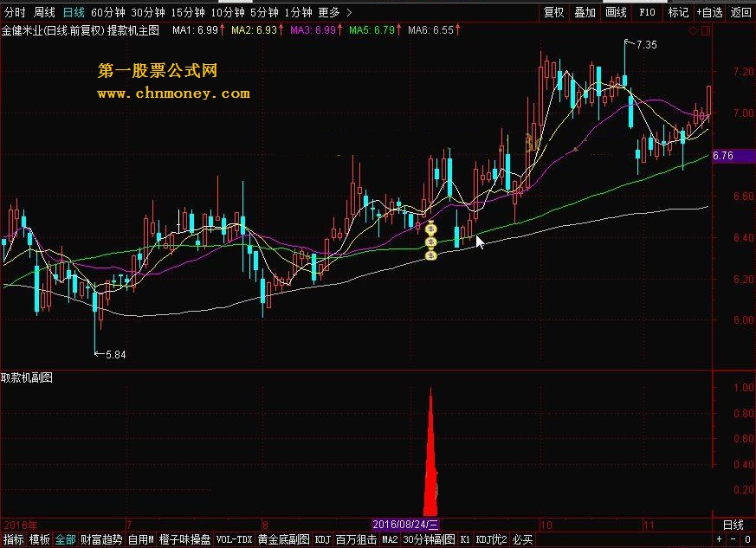The height and width of the screenshot is (548, 756).
Task: Click the 2016/08/24 date marker
Action: pyautogui.click(x=405, y=525)
